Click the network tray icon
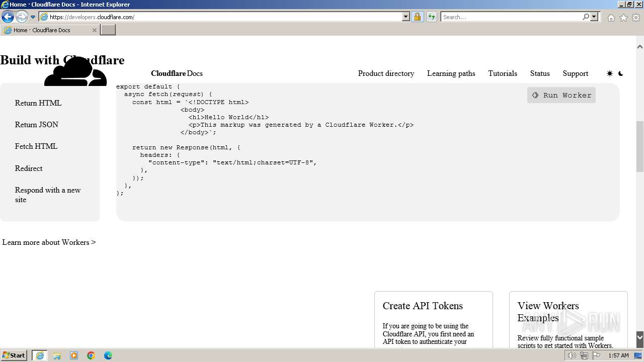 (x=584, y=355)
